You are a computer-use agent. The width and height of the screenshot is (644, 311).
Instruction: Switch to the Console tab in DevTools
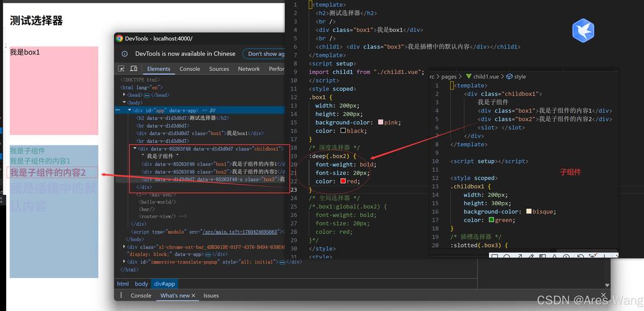pyautogui.click(x=190, y=69)
